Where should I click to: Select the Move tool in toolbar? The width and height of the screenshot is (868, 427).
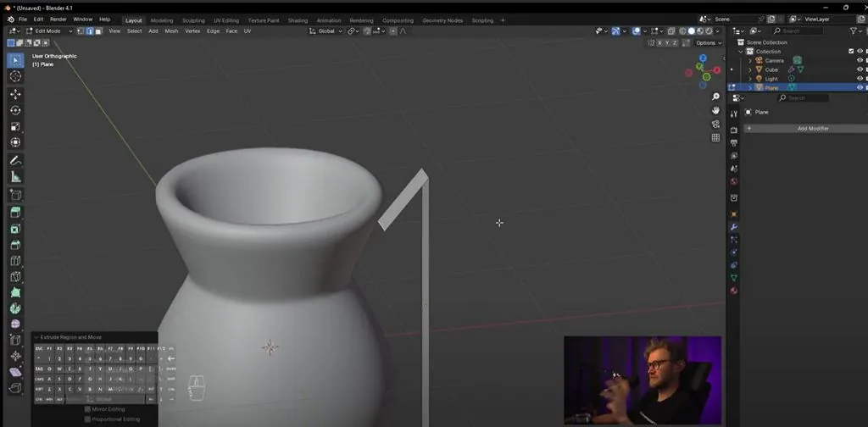coord(15,94)
